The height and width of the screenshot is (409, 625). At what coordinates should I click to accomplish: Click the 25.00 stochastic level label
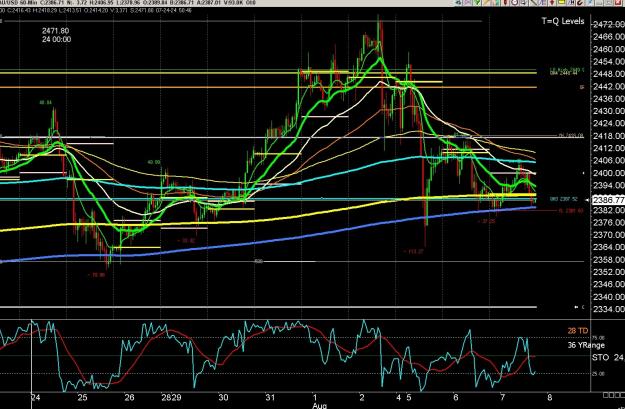(x=600, y=374)
